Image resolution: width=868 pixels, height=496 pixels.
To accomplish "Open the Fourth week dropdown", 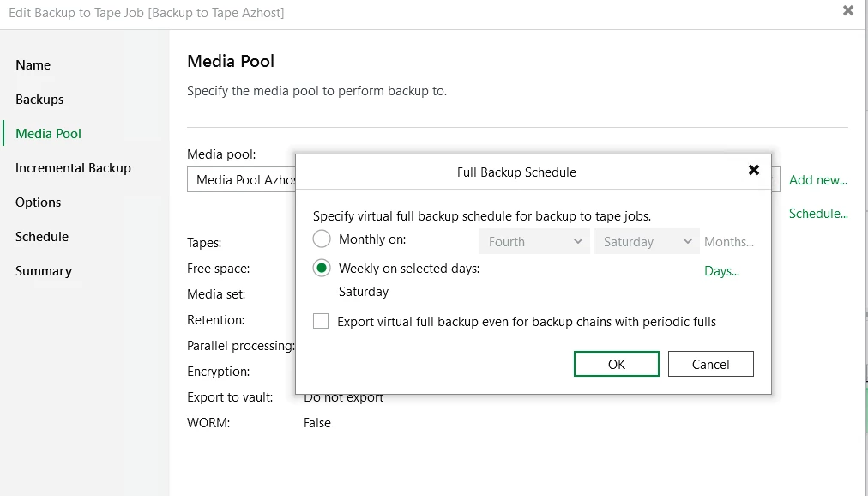I will [x=534, y=242].
